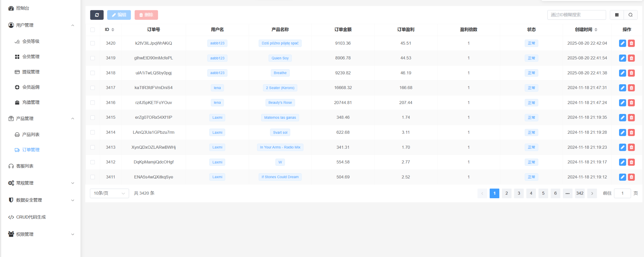Click the column display grid icon
The image size is (644, 257).
click(617, 15)
